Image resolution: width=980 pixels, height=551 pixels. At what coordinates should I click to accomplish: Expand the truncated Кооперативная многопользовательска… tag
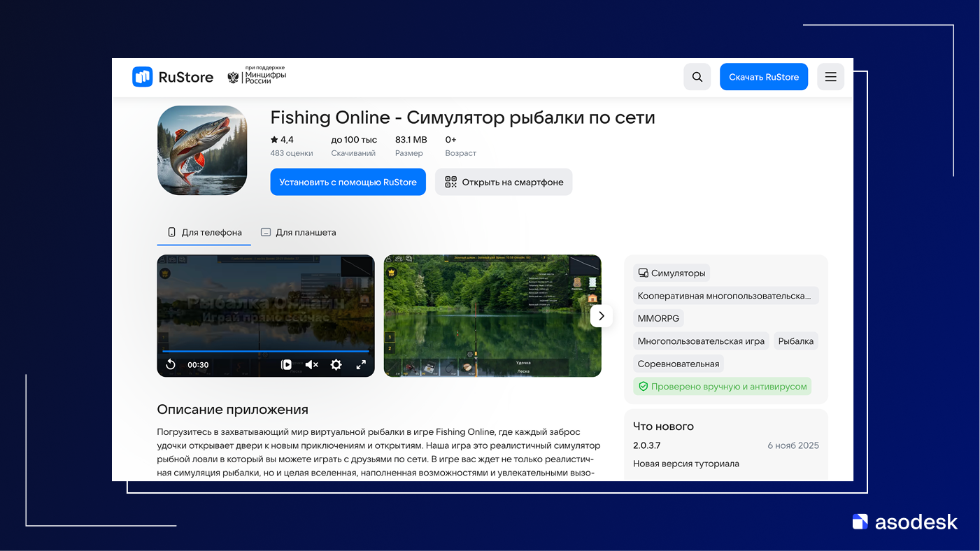click(x=725, y=296)
